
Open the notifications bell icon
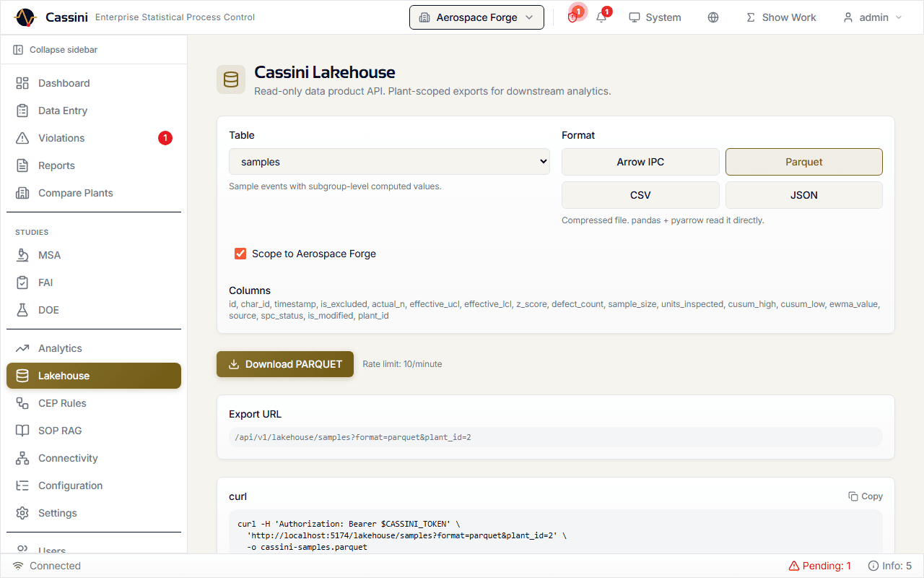pos(601,17)
